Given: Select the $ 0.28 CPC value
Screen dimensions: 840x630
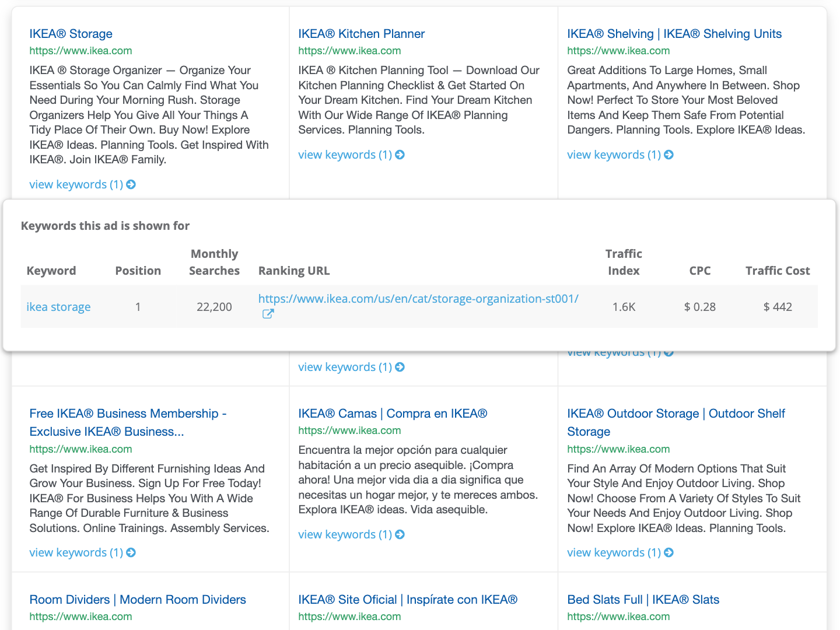Looking at the screenshot, I should pos(700,307).
